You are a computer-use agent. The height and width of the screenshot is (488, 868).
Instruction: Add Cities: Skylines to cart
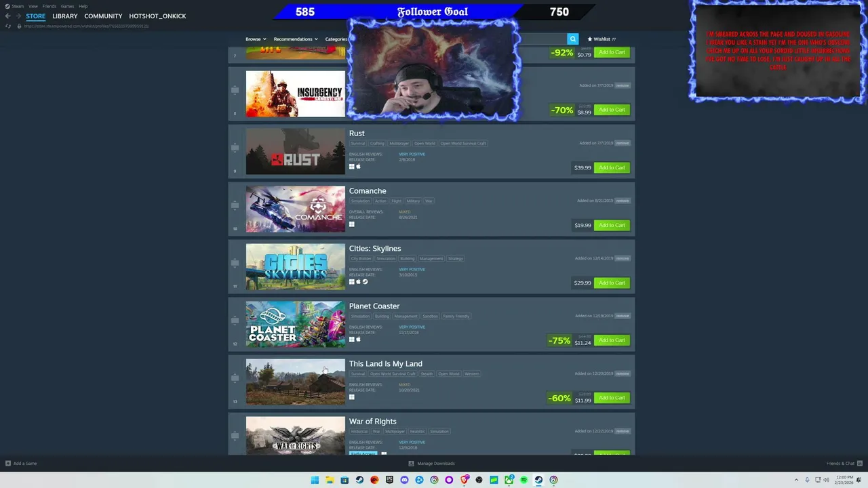point(612,283)
